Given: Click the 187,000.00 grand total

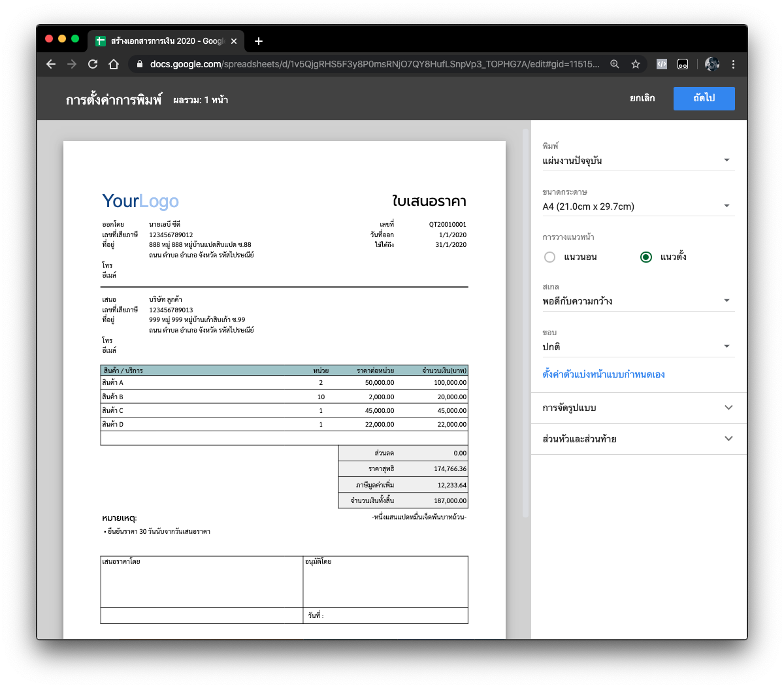Looking at the screenshot, I should [450, 500].
